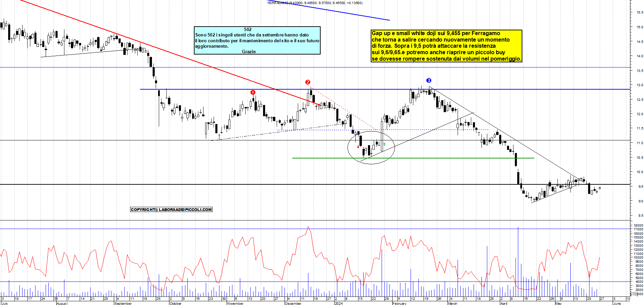
Task: Click the 'December' month label on the time axis
Action: (293, 303)
